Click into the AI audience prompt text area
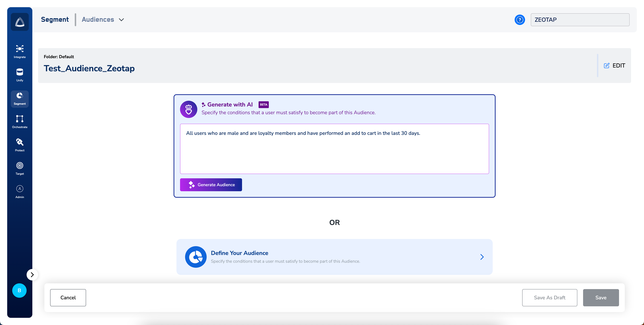Image resolution: width=644 pixels, height=325 pixels. click(334, 149)
